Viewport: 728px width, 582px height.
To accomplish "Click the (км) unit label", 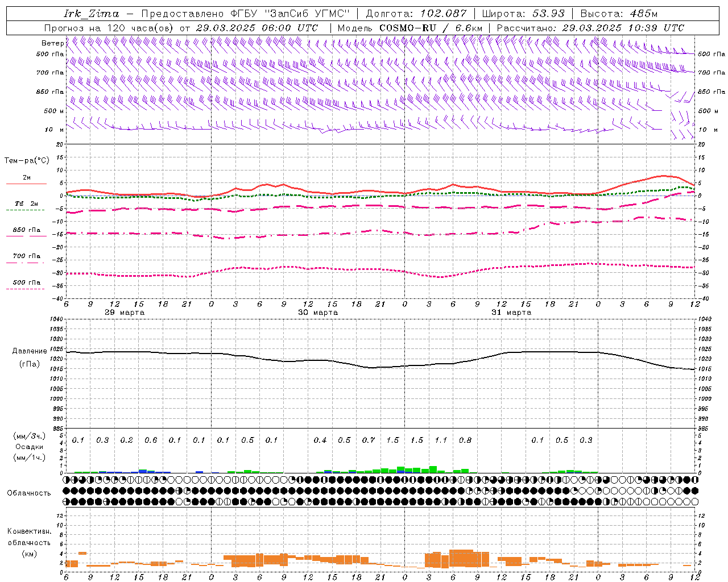I will tap(29, 554).
